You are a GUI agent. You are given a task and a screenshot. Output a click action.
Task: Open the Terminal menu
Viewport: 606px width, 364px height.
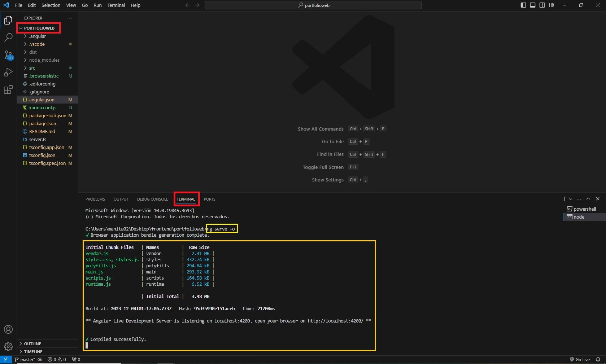(x=116, y=5)
